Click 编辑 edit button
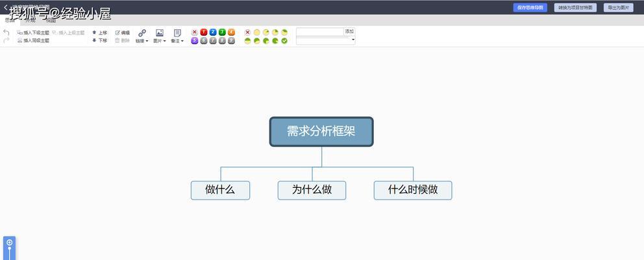644x260 pixels. pyautogui.click(x=123, y=32)
